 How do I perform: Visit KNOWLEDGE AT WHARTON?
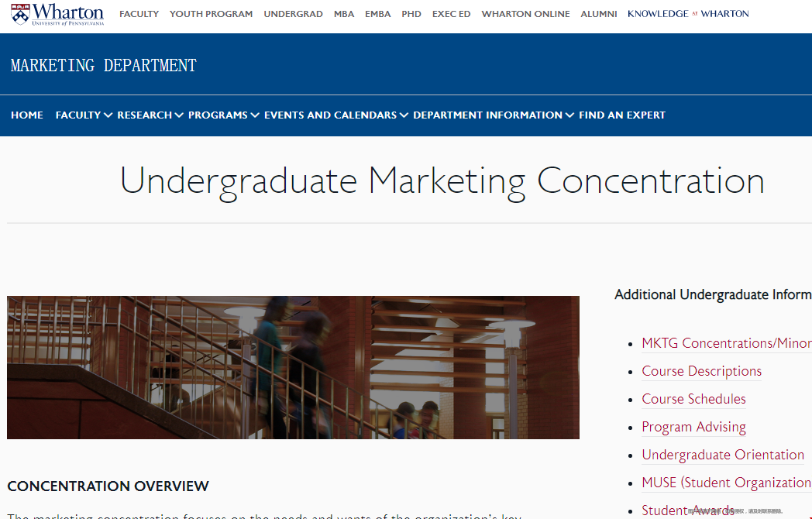pyautogui.click(x=688, y=14)
